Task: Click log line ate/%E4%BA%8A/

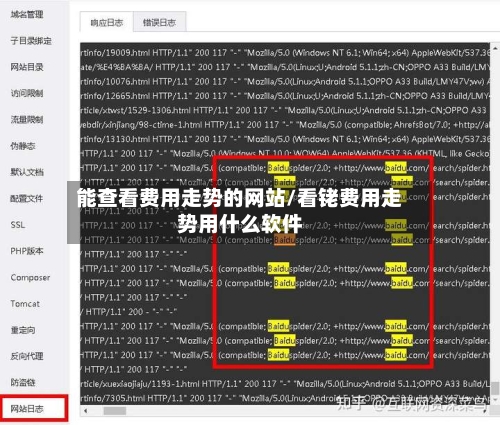Action: click(285, 67)
